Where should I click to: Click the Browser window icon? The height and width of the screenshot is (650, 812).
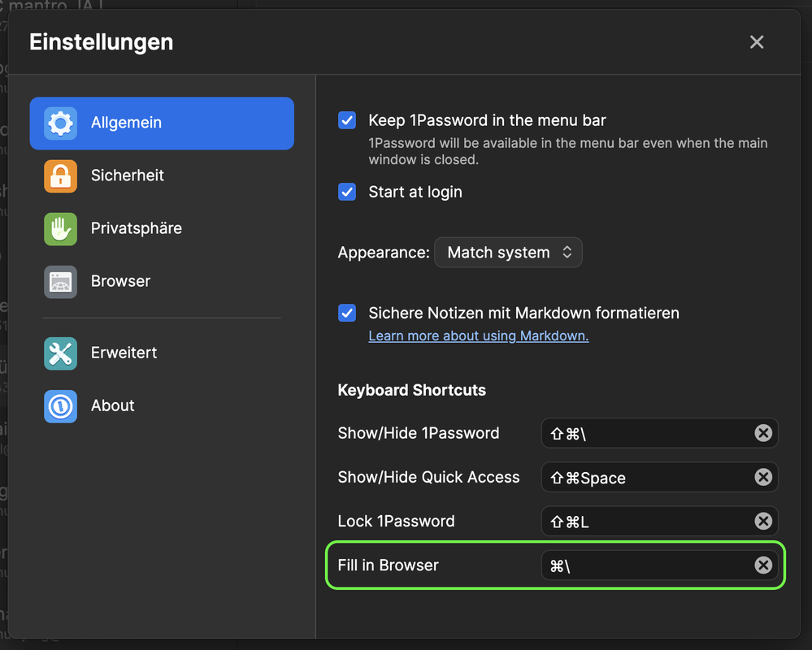click(x=61, y=281)
